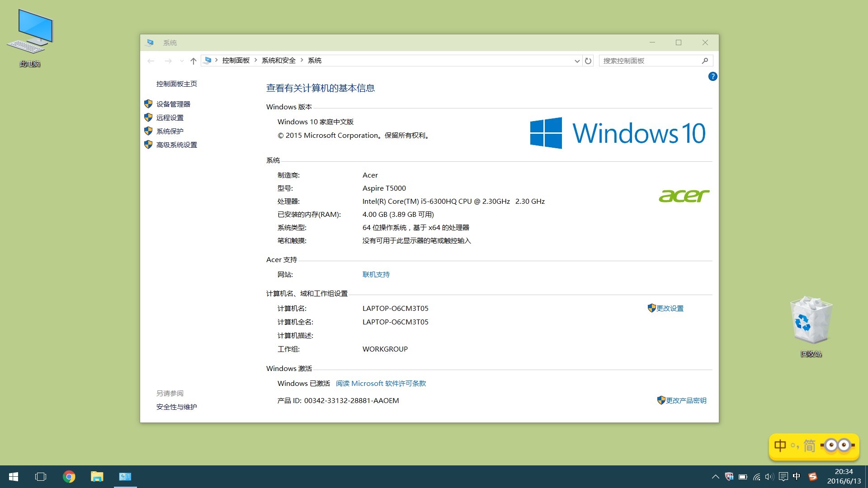Launch Google Chrome from taskbar
Image resolution: width=868 pixels, height=488 pixels.
click(x=69, y=477)
